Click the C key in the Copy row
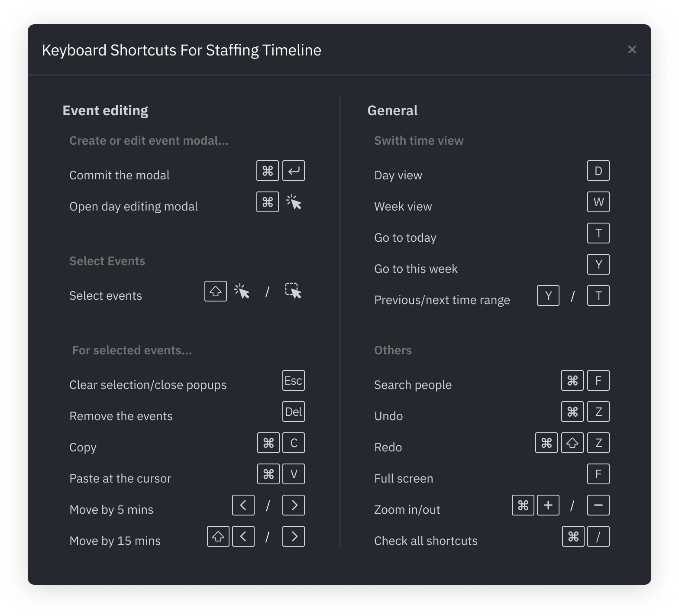 point(294,443)
